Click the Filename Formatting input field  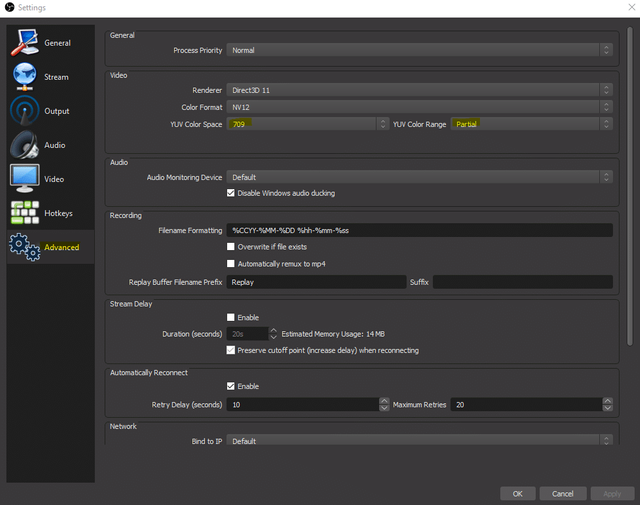(x=419, y=230)
